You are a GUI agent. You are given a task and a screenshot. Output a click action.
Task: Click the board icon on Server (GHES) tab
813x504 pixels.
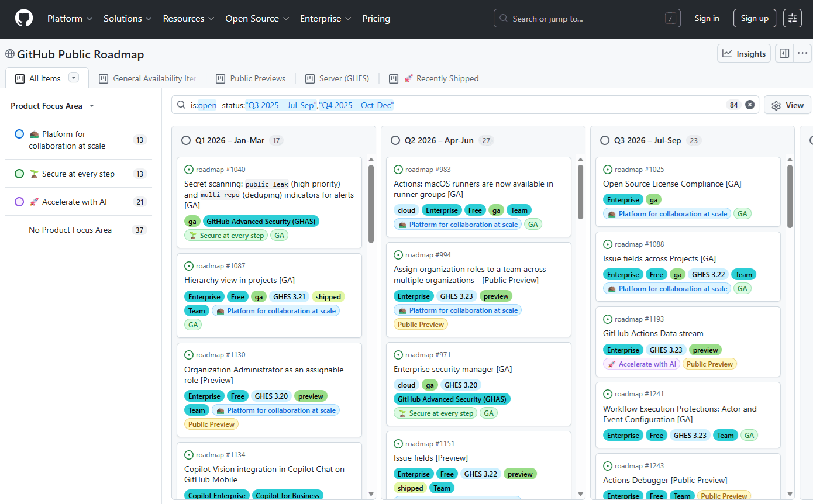309,78
